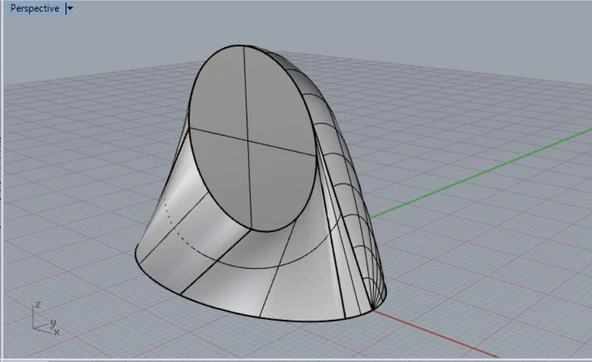Image resolution: width=592 pixels, height=362 pixels.
Task: Click the world axes icon in viewport corner
Action: (x=45, y=319)
